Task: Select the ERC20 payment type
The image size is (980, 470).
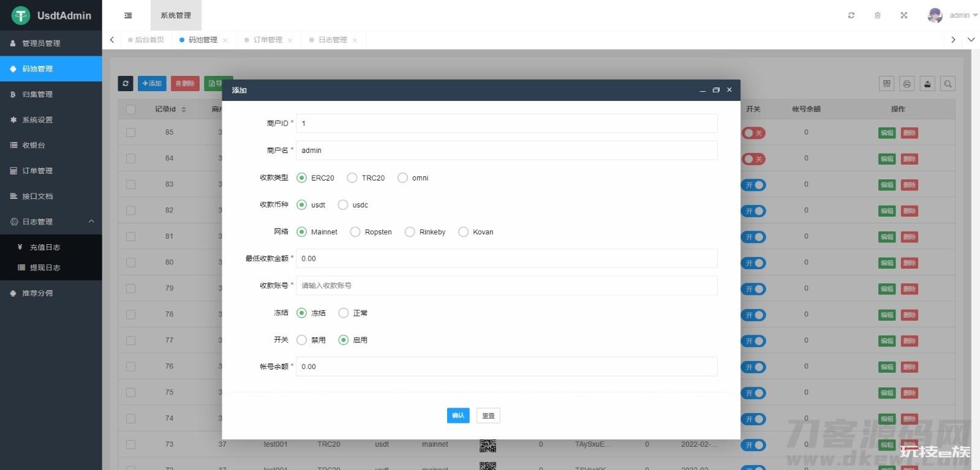Action: pyautogui.click(x=315, y=178)
